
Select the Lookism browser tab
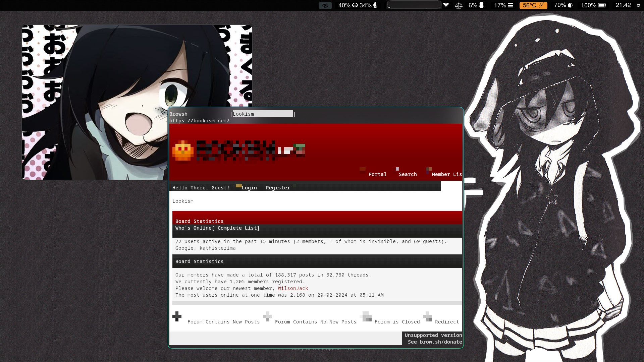click(263, 114)
